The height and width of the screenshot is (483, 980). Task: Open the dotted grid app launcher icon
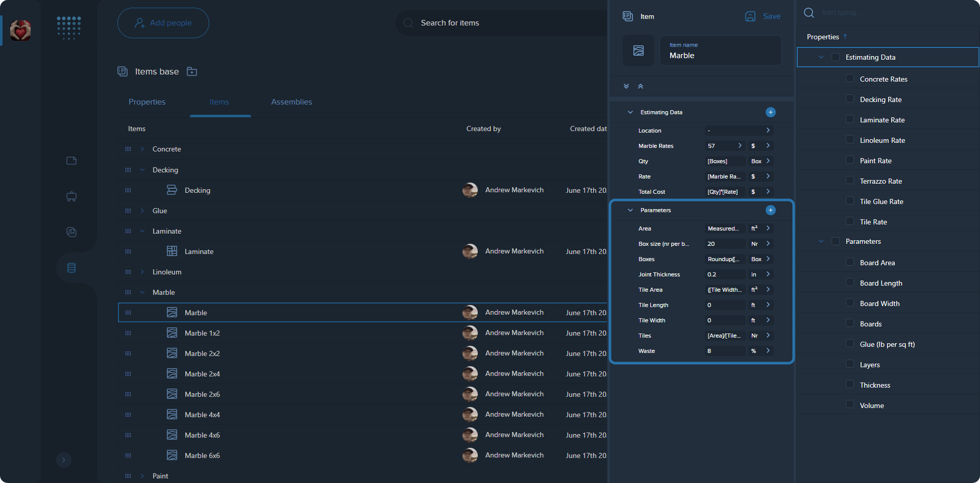69,28
